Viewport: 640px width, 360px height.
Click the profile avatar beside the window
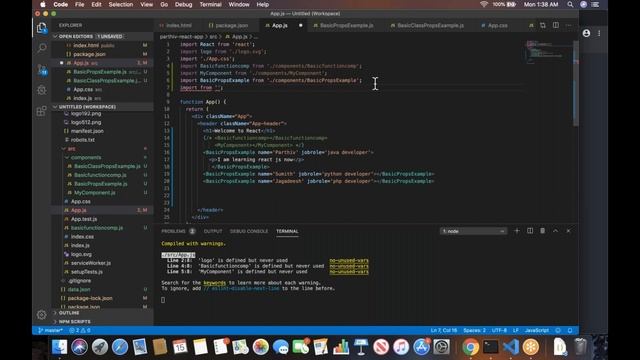click(587, 33)
